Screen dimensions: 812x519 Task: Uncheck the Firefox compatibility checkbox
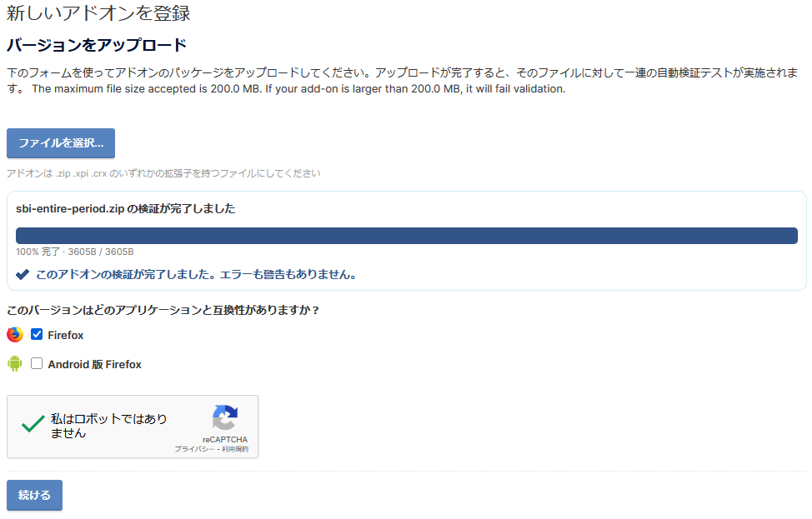click(37, 335)
